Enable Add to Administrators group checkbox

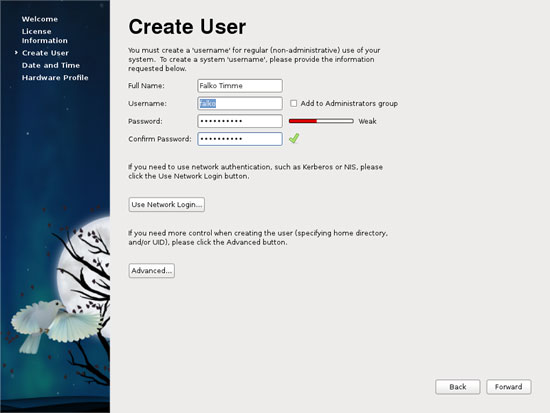293,104
